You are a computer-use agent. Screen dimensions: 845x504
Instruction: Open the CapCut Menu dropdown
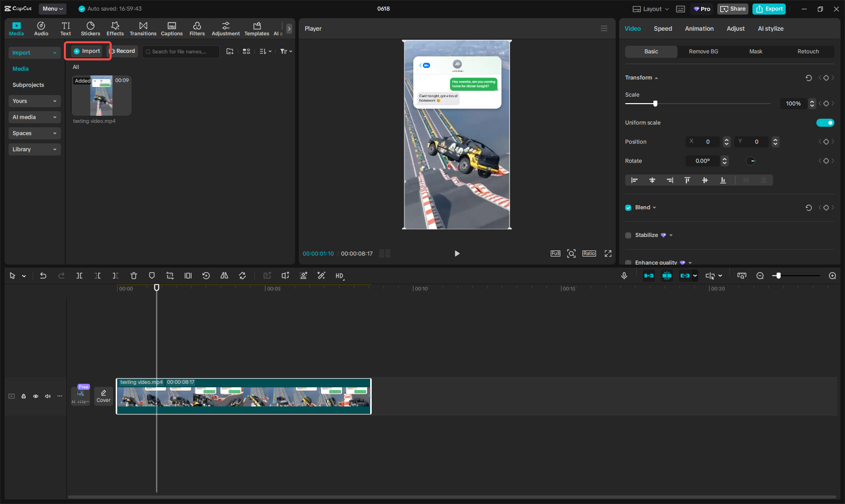click(52, 9)
